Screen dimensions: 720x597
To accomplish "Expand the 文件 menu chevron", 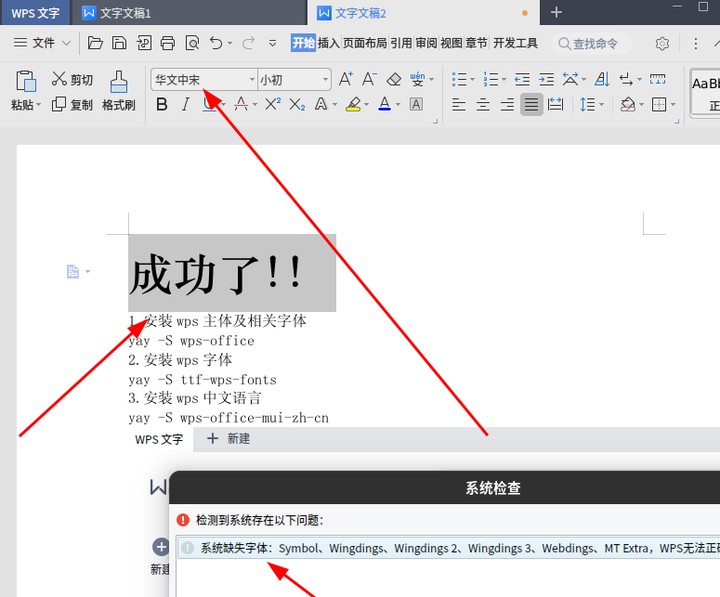I will click(x=66, y=43).
